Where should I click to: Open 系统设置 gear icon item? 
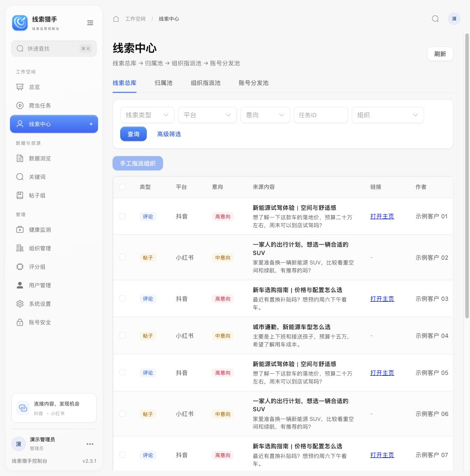pyautogui.click(x=54, y=304)
